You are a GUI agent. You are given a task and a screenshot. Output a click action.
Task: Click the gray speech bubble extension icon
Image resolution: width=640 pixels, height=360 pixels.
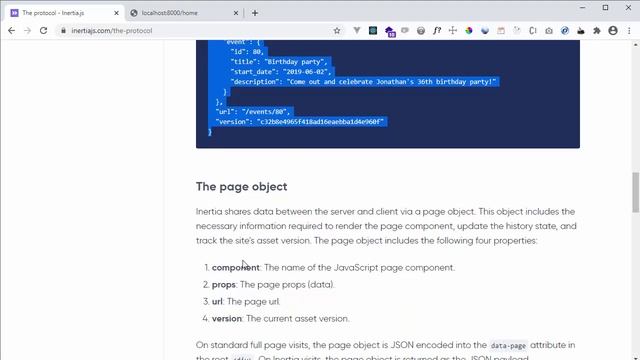click(405, 30)
